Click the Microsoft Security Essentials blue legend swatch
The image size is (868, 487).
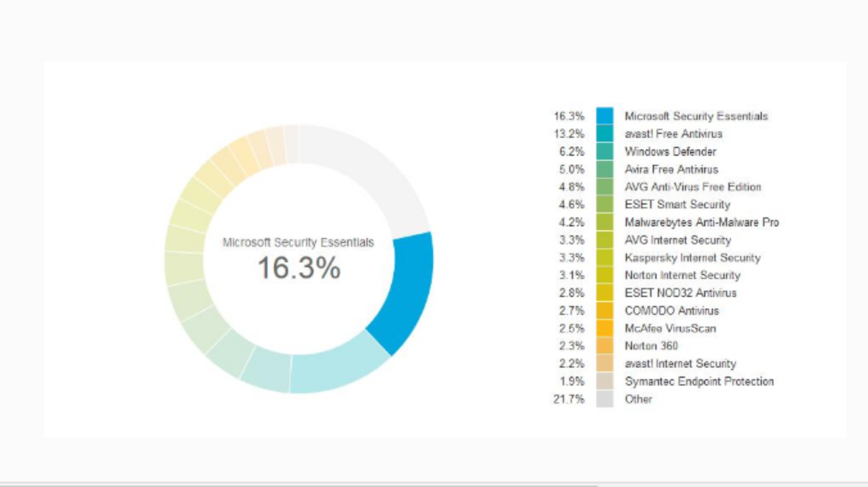point(604,116)
